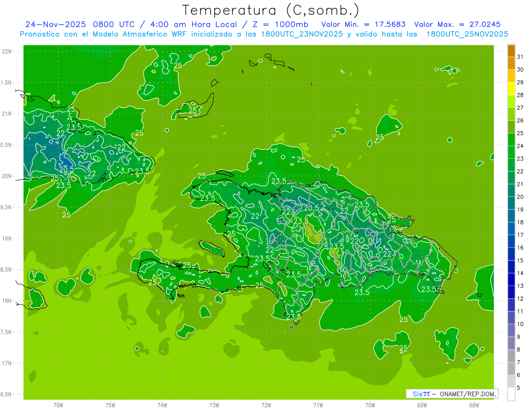
Task: Click the white swatch at the color scale bottom
Action: (x=511, y=394)
